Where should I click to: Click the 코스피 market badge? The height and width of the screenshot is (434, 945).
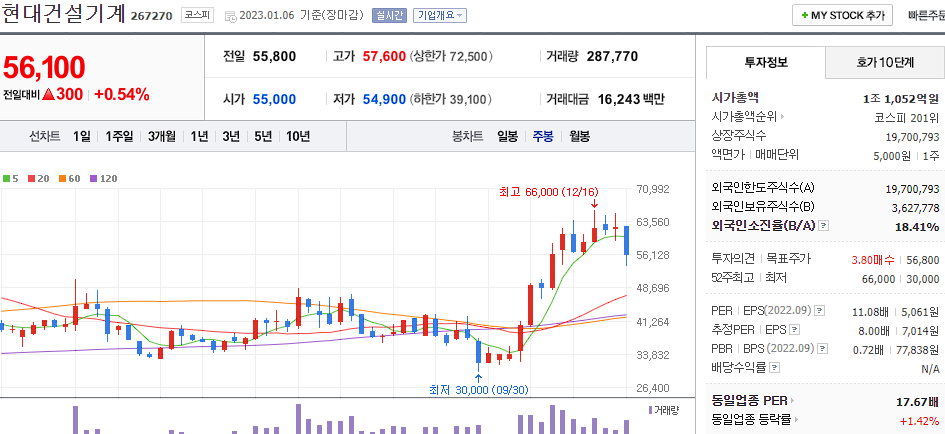(197, 16)
